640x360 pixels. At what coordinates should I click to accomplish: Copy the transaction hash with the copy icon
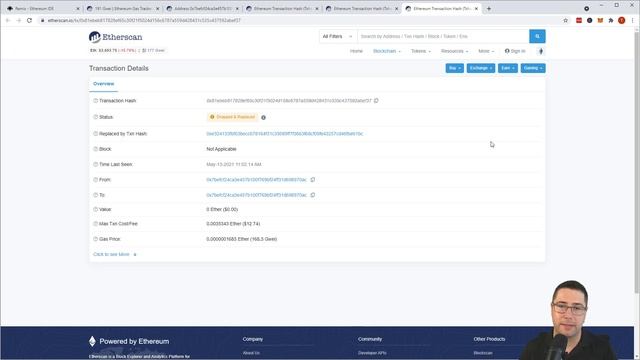coord(376,100)
